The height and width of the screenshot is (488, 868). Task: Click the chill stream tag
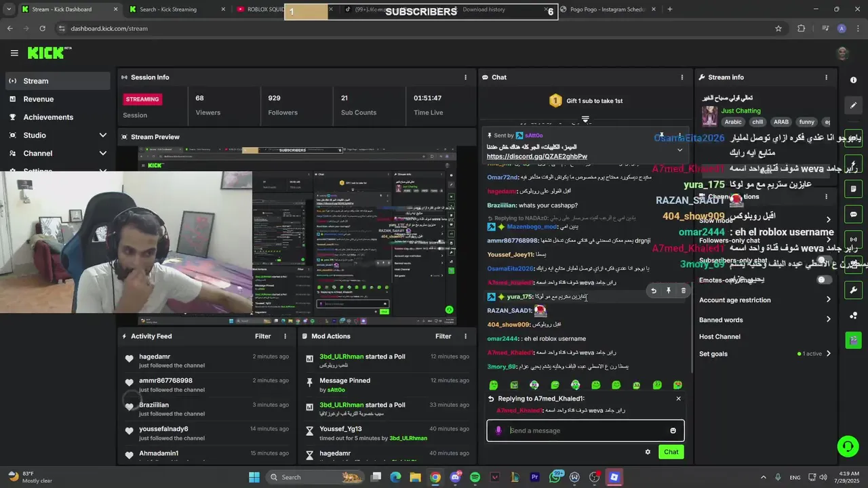(757, 122)
